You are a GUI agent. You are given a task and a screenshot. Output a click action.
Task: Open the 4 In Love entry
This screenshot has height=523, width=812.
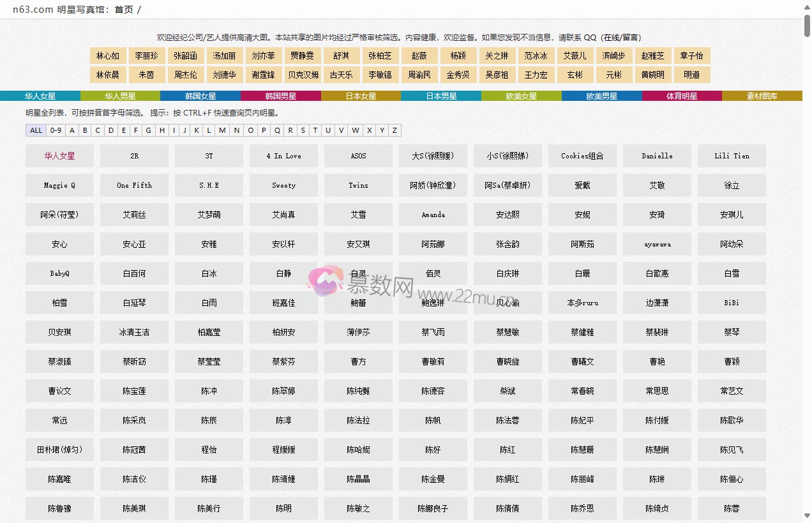(283, 156)
